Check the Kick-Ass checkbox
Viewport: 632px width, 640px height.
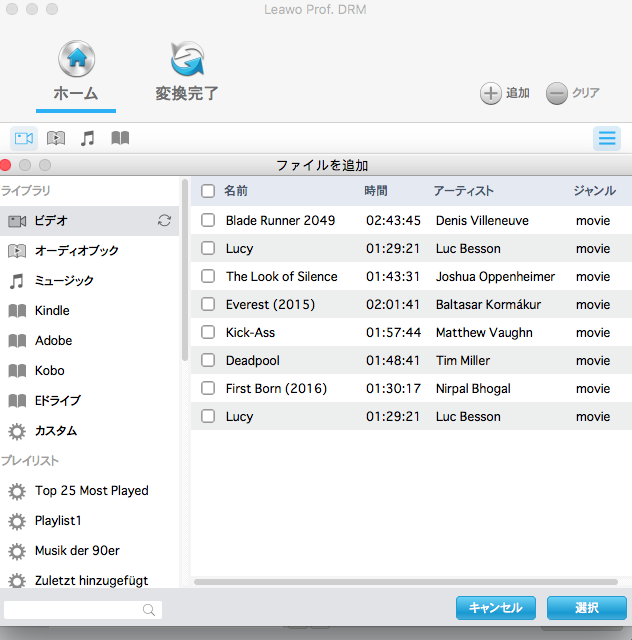point(208,332)
